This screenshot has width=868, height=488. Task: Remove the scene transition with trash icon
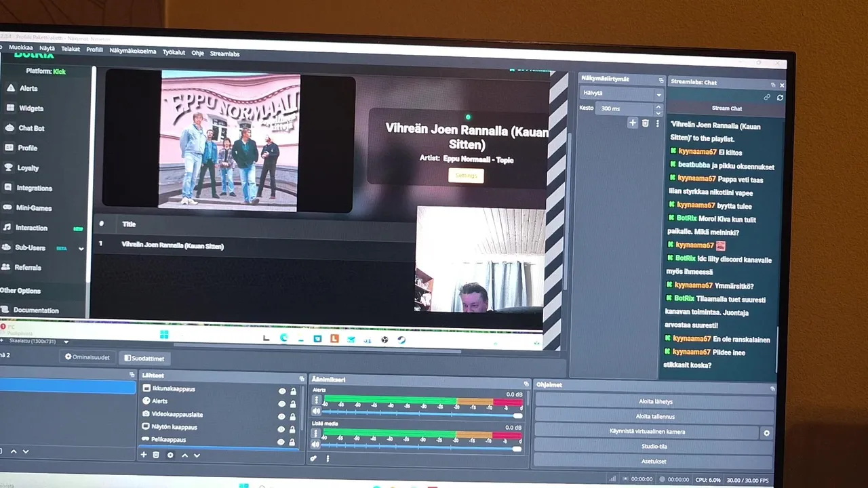pyautogui.click(x=646, y=123)
